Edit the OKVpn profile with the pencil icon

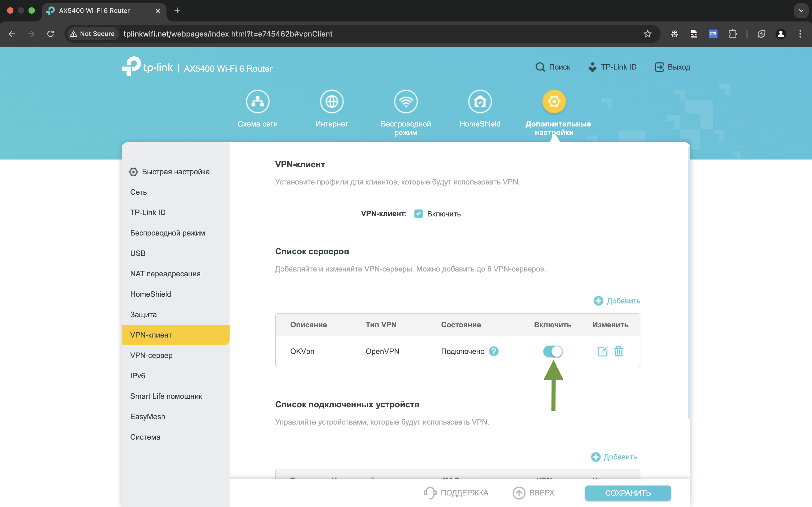click(x=602, y=352)
